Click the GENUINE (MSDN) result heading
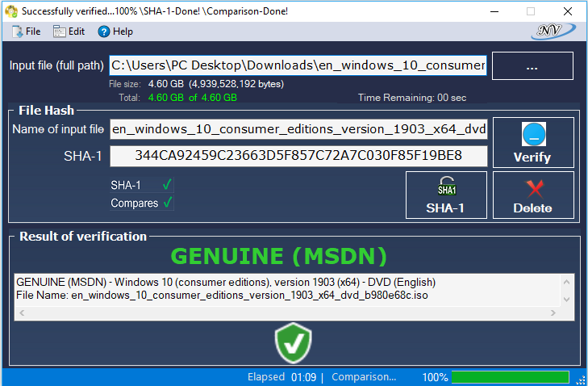The width and height of the screenshot is (588, 386). coord(279,256)
